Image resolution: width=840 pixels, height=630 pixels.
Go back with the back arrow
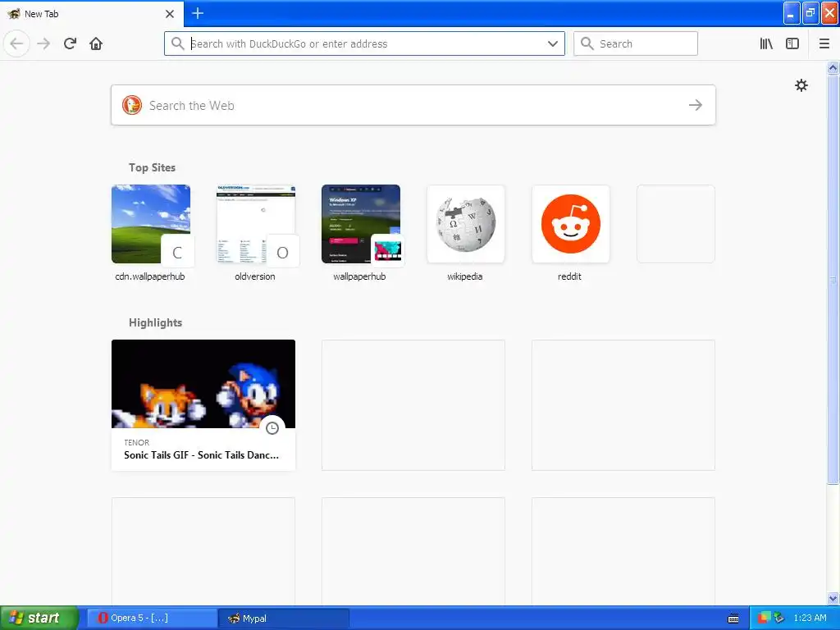point(16,43)
